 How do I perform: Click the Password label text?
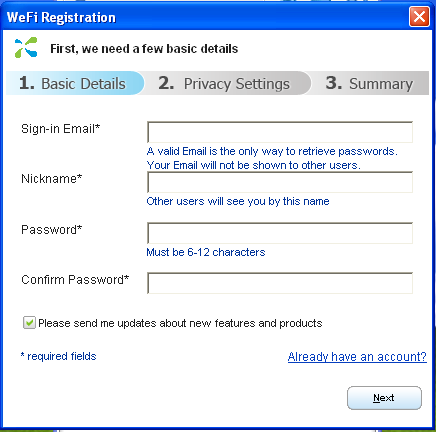(51, 230)
